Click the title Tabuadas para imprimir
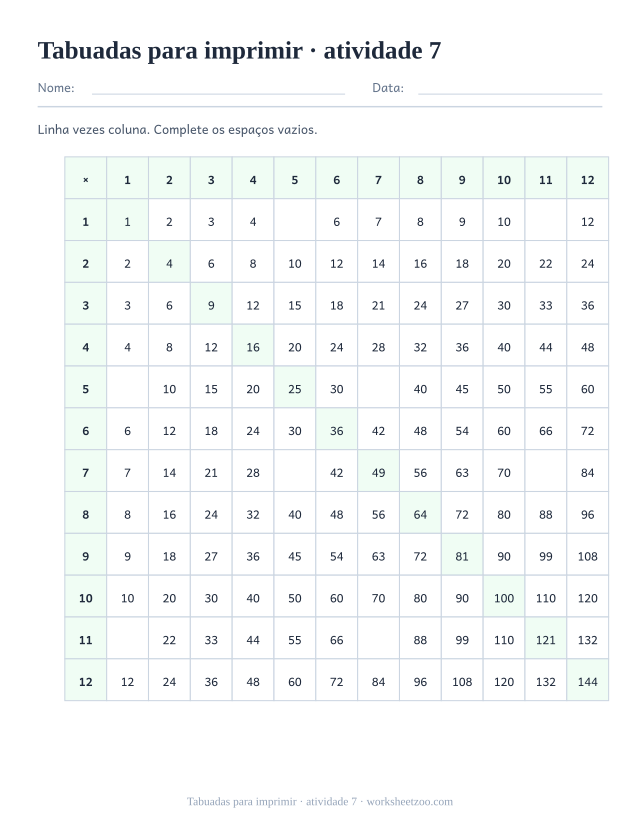The width and height of the screenshot is (640, 829). pyautogui.click(x=170, y=51)
